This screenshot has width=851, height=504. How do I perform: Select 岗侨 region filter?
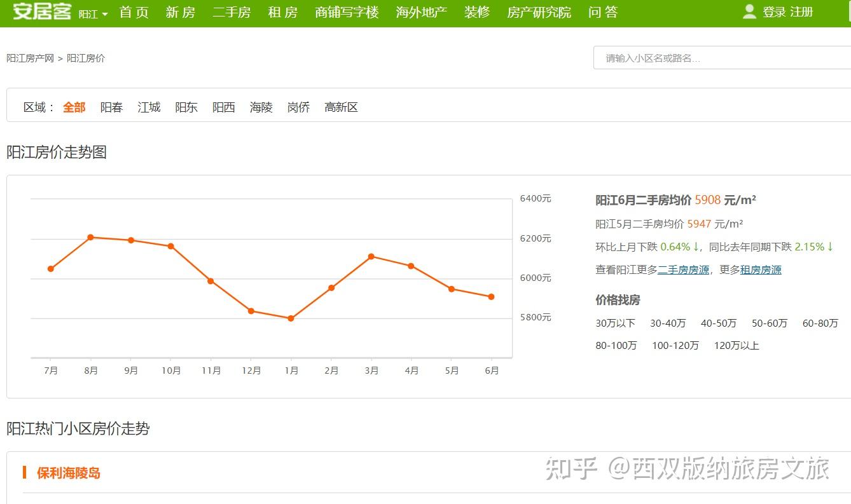(298, 107)
